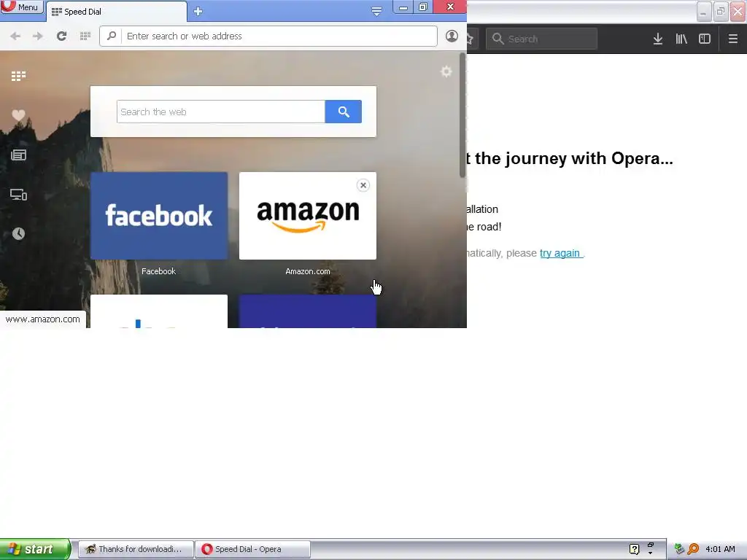Switch to Speed Dial - Opera taskbar item

pos(253,549)
